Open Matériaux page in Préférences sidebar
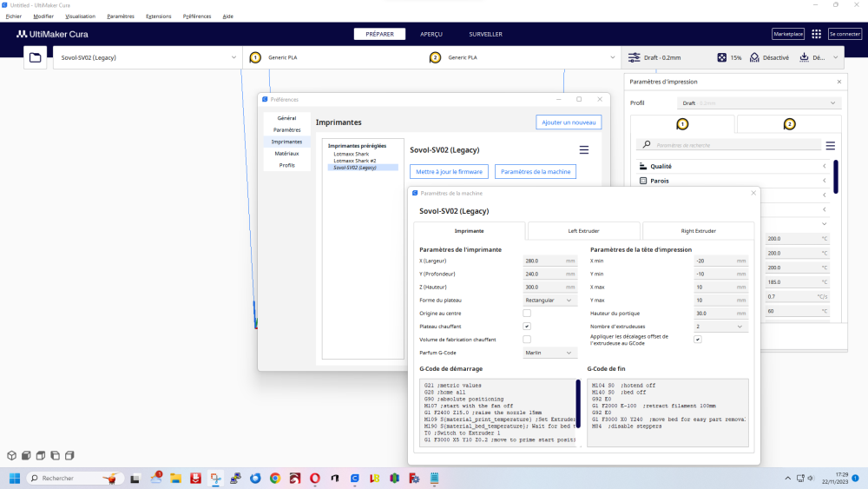 point(286,154)
